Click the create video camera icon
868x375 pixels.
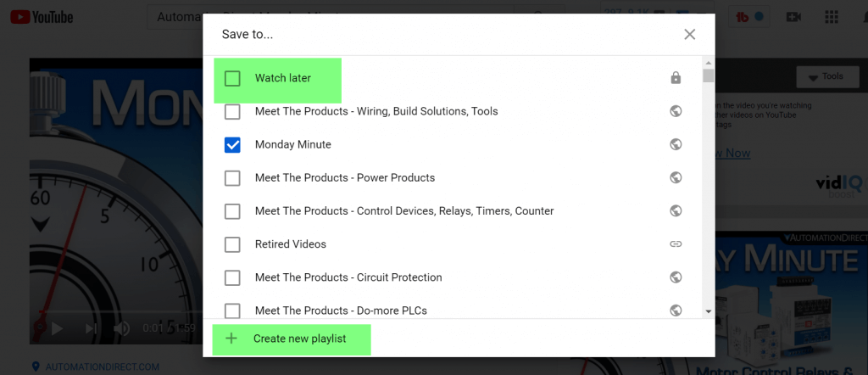(x=794, y=17)
